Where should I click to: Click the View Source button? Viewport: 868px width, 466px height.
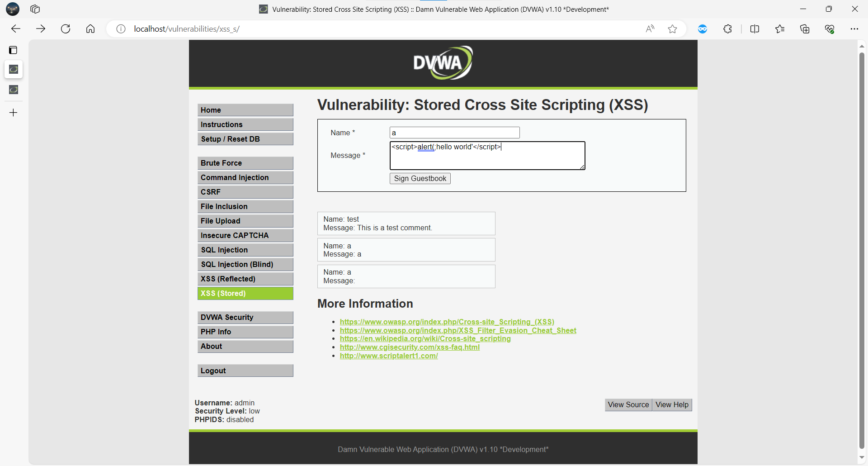(628, 404)
